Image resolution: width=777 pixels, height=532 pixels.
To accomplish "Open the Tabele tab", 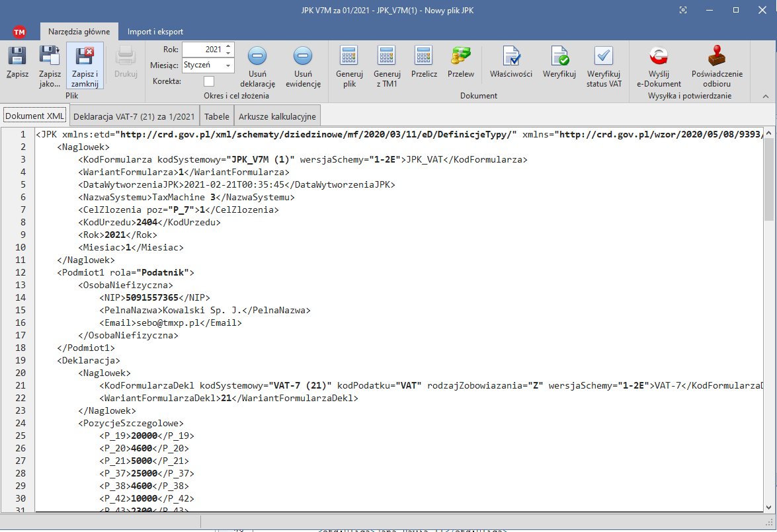I will coord(217,117).
